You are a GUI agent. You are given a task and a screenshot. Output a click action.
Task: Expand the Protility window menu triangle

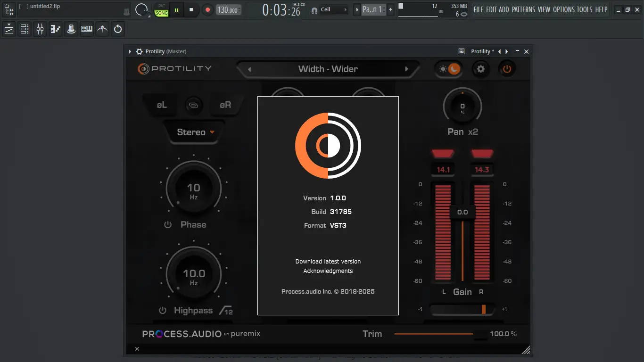click(130, 51)
